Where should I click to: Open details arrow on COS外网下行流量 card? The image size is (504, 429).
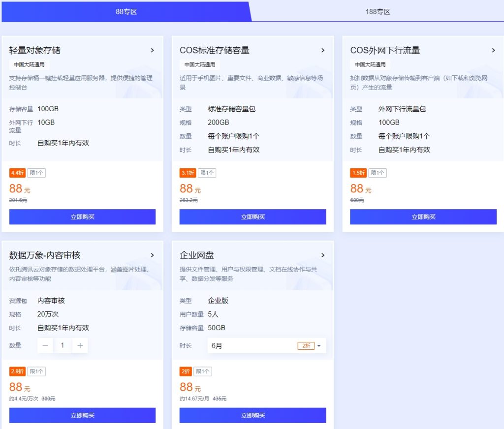(x=494, y=50)
